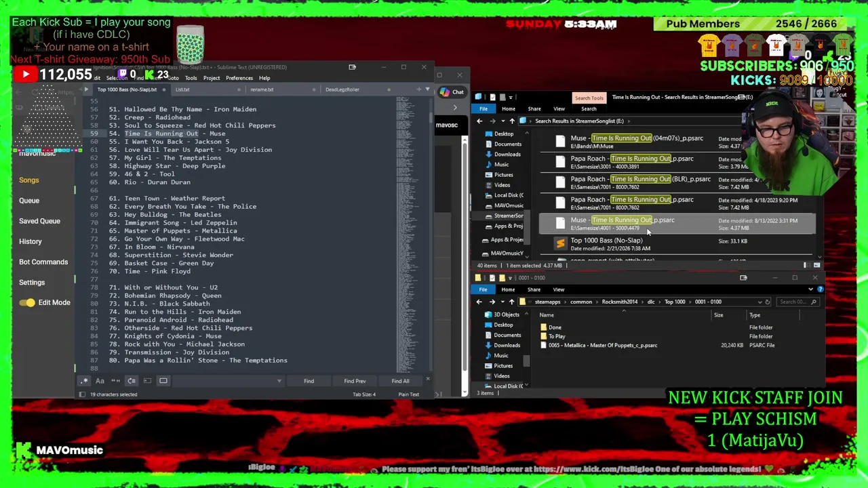The width and height of the screenshot is (868, 488).
Task: Toggle Sublime side bar via status bar icon
Action: [82, 394]
